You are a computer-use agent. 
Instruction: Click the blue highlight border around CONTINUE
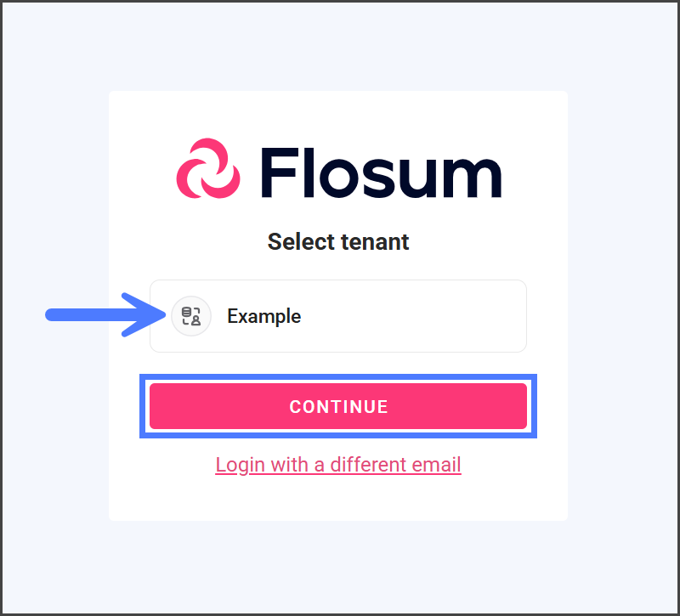pos(338,377)
